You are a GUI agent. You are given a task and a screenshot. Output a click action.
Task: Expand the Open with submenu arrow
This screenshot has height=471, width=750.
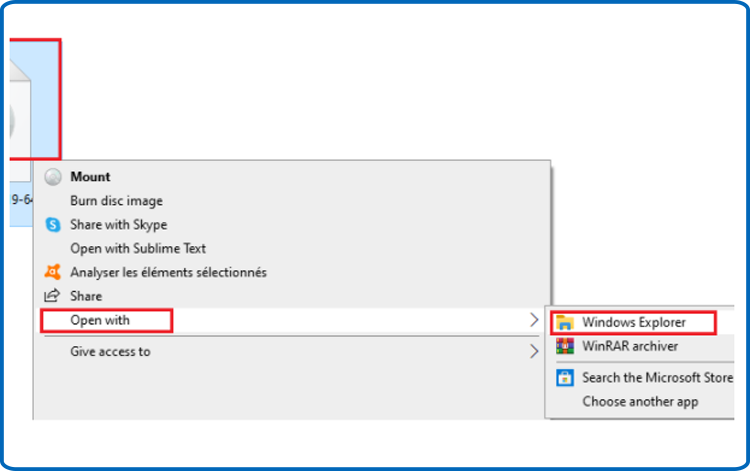(x=534, y=320)
